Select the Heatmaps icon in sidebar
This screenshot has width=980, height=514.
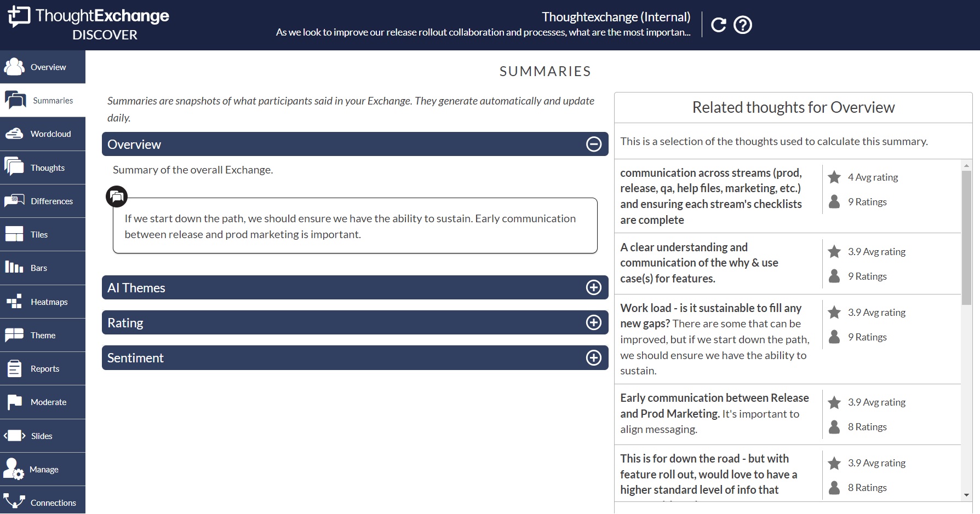pos(14,302)
